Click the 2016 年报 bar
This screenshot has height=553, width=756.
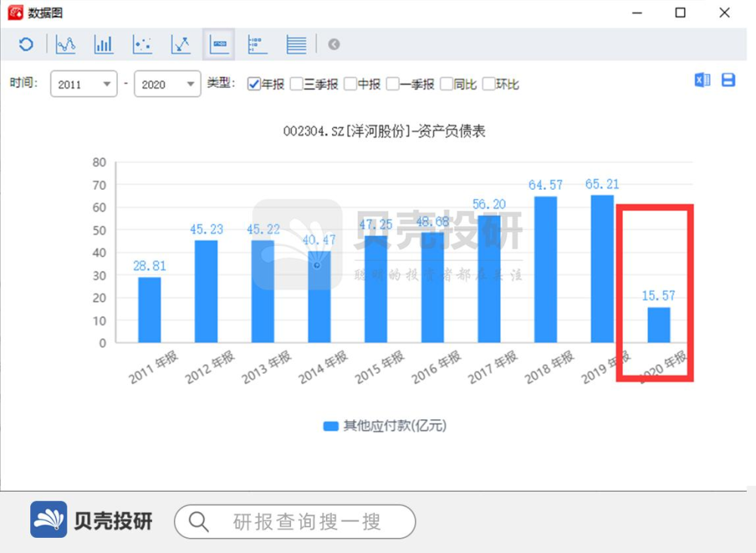point(432,287)
